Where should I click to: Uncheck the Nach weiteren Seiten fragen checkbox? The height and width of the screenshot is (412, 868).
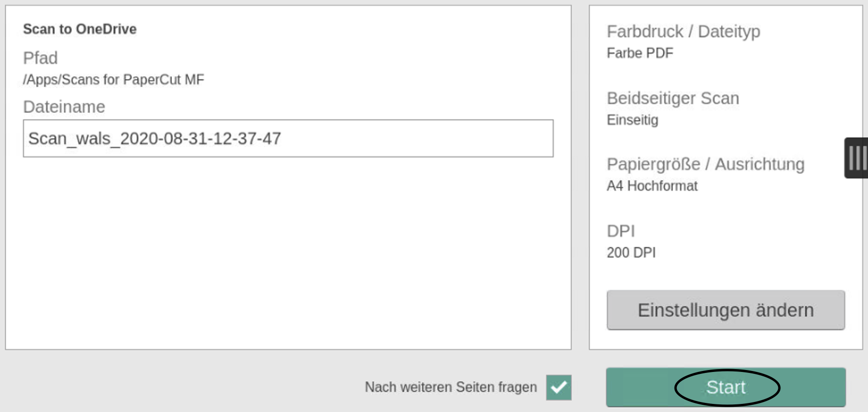tap(558, 387)
